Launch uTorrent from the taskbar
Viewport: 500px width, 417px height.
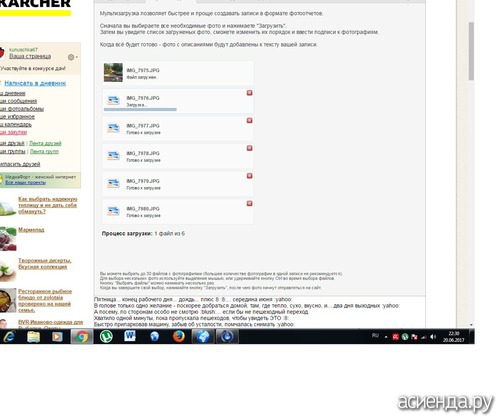pos(106,337)
